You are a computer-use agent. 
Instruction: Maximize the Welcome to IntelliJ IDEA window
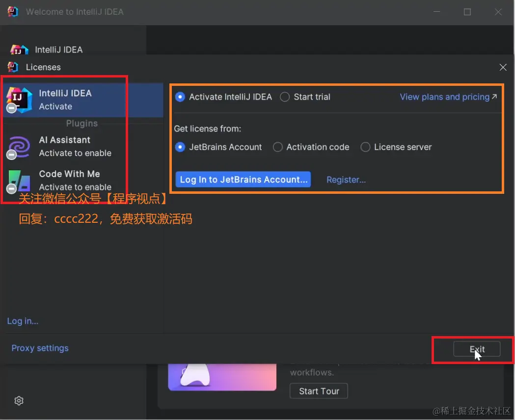click(x=467, y=12)
